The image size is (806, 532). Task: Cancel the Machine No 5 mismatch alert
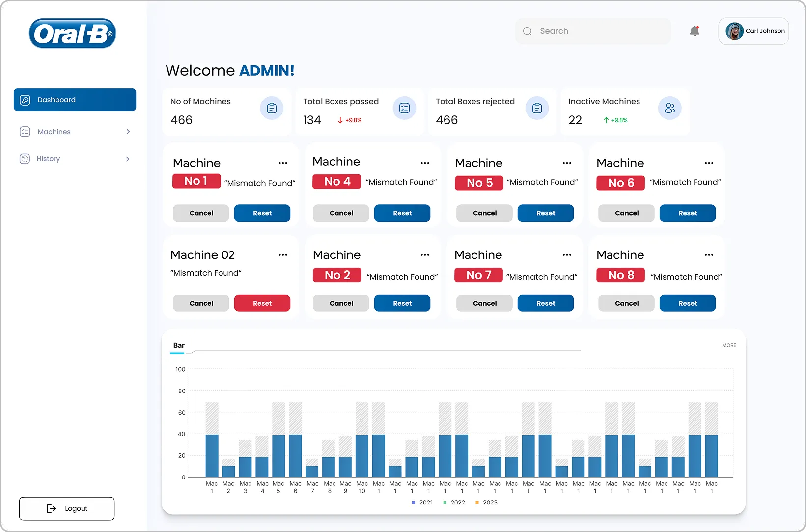click(x=484, y=213)
